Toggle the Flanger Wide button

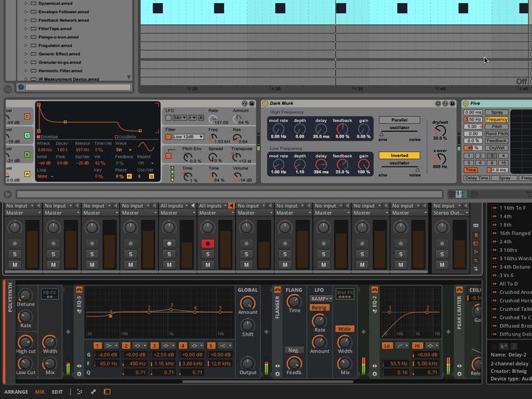pyautogui.click(x=344, y=329)
